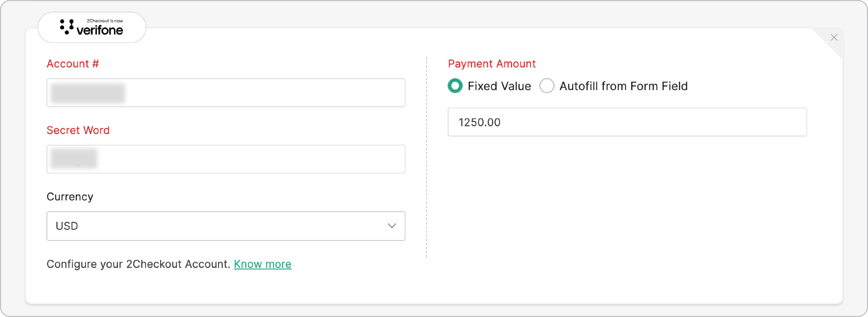Click inside the Account # field
The width and height of the screenshot is (868, 317).
point(226,92)
